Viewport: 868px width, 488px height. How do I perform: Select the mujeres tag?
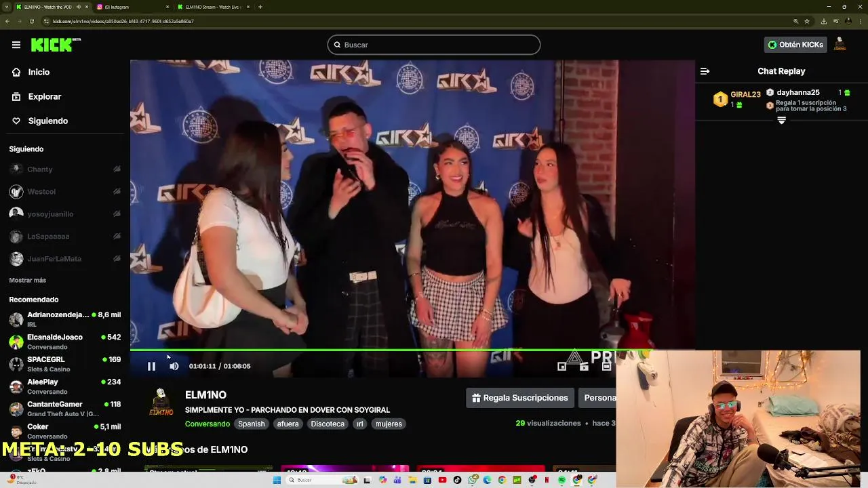(389, 424)
